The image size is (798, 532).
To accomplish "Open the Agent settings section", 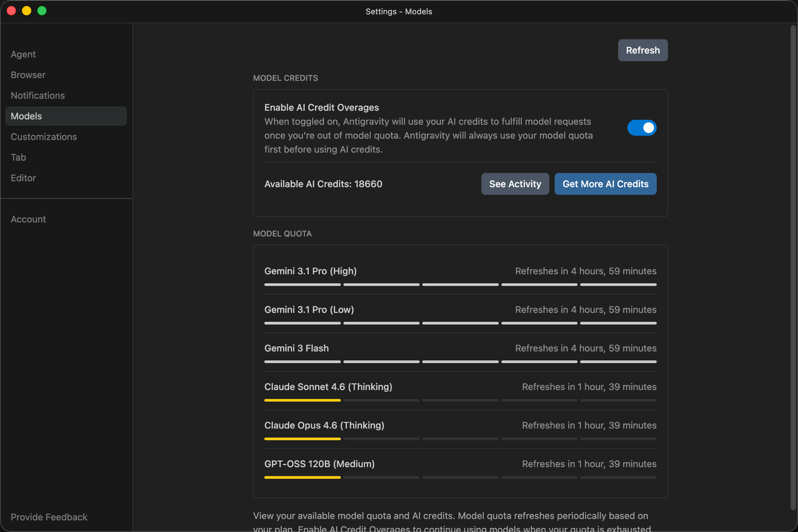I will point(23,54).
